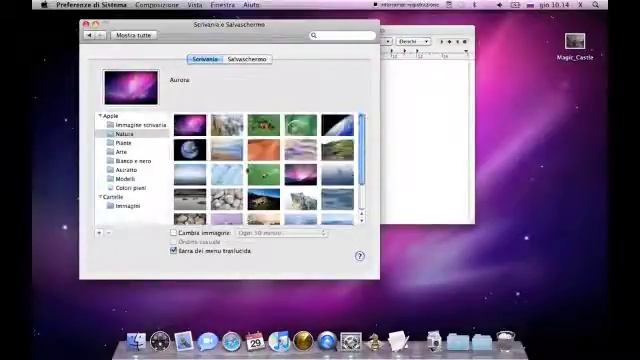
Task: Click the Bluetooth menu bar icon
Action: pos(474,5)
